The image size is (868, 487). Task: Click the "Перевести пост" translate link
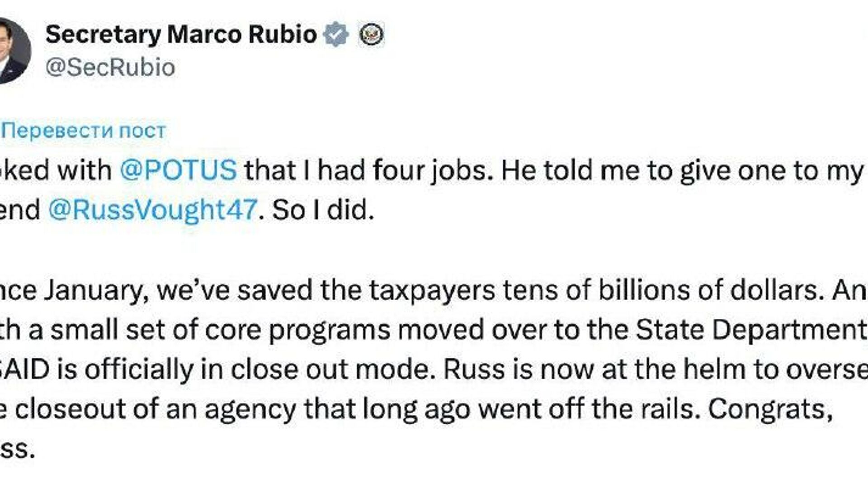click(x=86, y=131)
